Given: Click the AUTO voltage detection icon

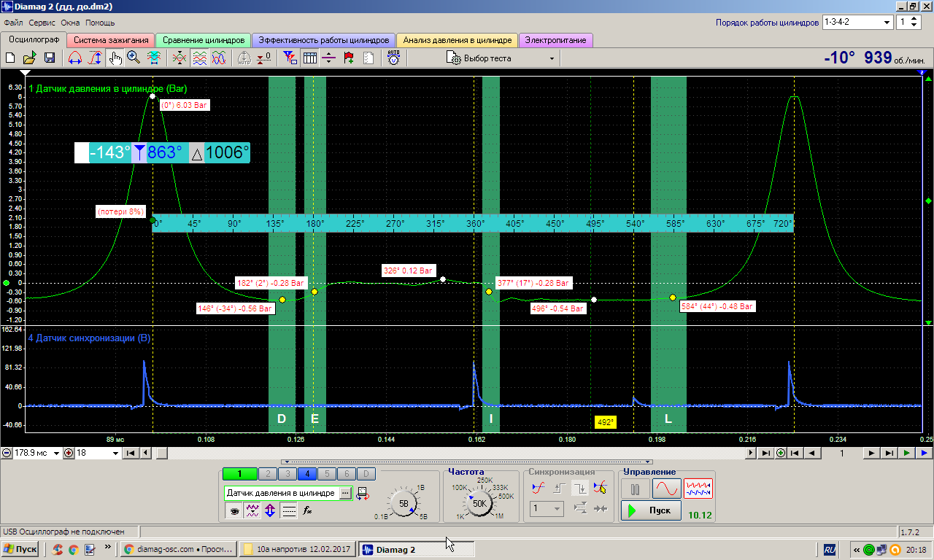Looking at the screenshot, I should 393,58.
